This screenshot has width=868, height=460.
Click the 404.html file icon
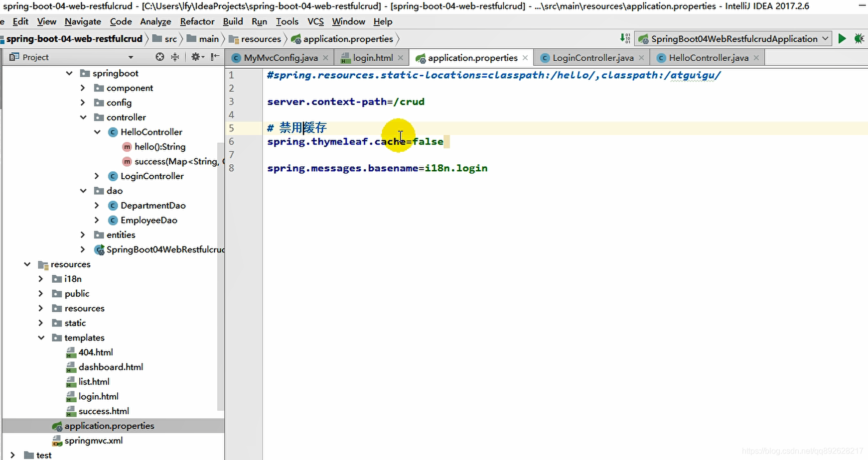click(x=71, y=352)
